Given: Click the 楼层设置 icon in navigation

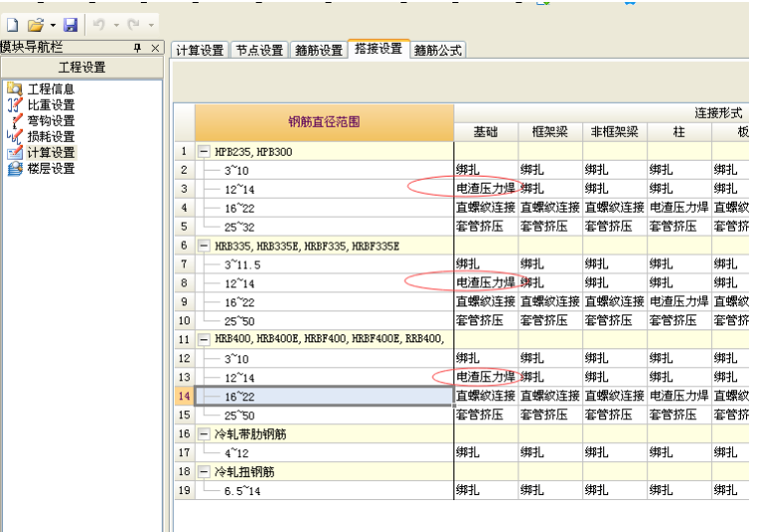Looking at the screenshot, I should point(15,169).
